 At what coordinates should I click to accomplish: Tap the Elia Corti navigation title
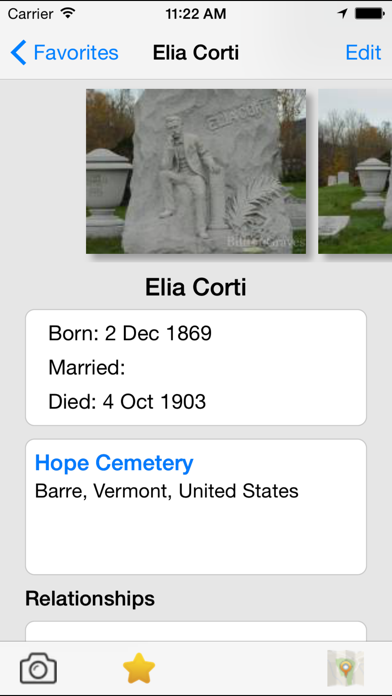[196, 53]
